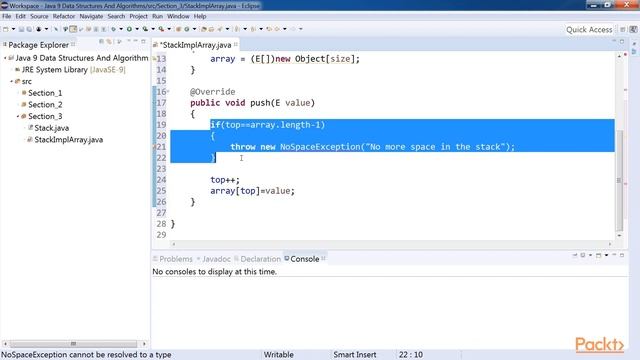Open the Refactor menu
The width and height of the screenshot is (640, 360).
[x=64, y=16]
